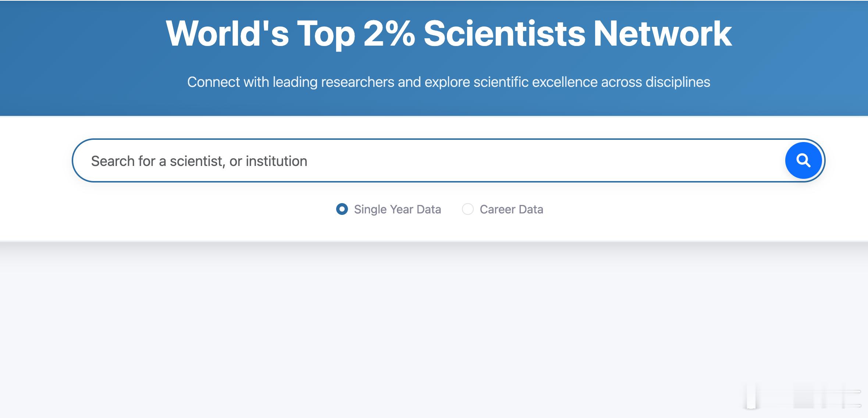Click the 'Search for a scientist' placeholder text
The width and height of the screenshot is (868, 418).
[x=199, y=161]
